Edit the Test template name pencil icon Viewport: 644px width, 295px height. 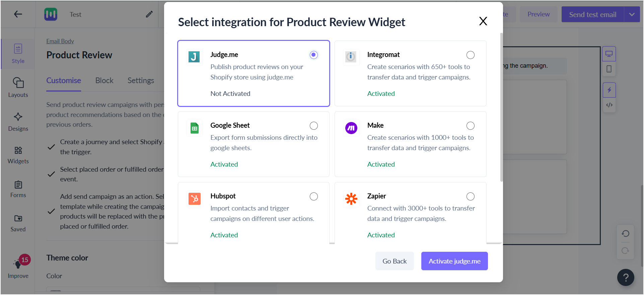click(149, 14)
